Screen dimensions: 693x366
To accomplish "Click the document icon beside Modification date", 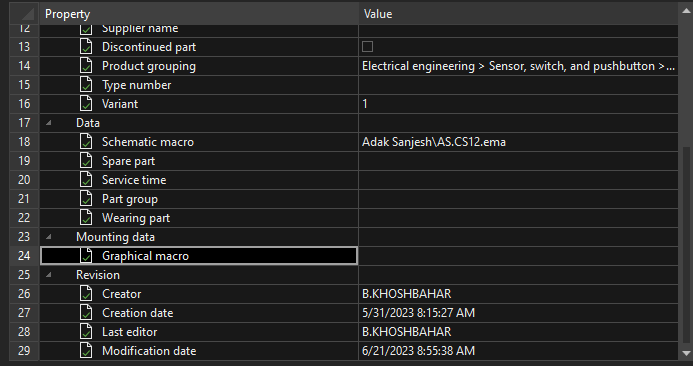I will point(86,351).
